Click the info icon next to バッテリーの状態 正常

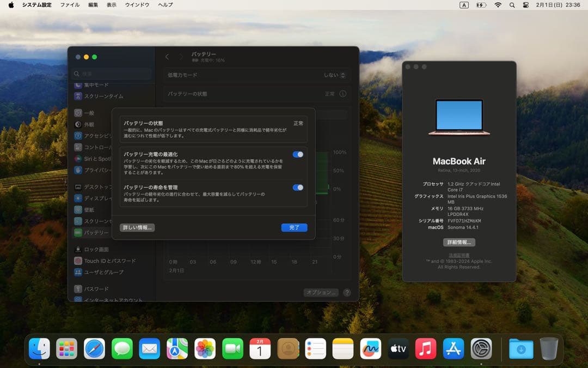click(x=342, y=93)
